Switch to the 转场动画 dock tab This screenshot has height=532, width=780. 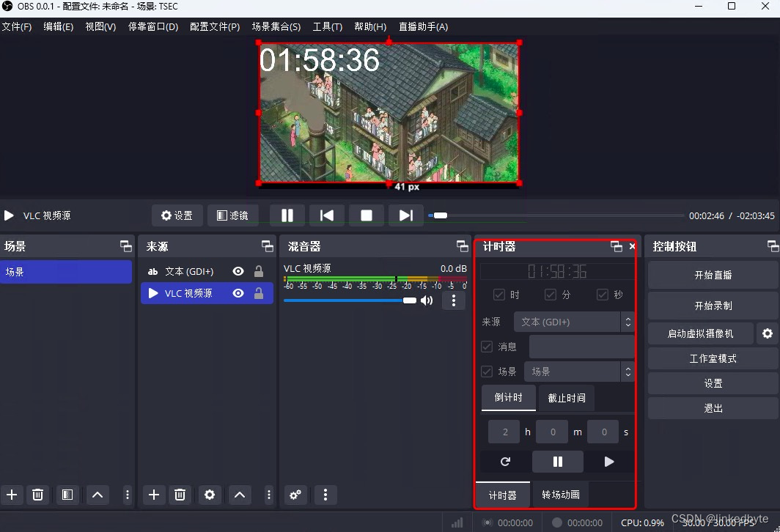[561, 495]
